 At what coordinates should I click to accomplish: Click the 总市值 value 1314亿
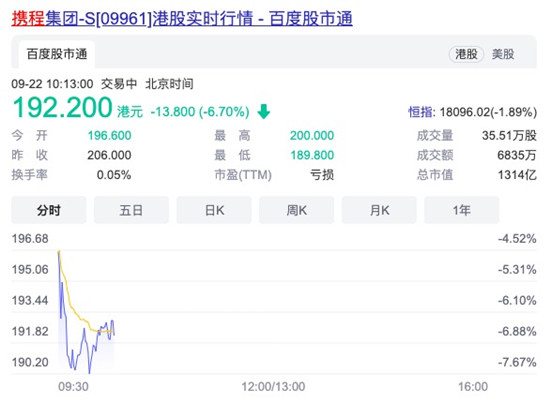[x=517, y=175]
